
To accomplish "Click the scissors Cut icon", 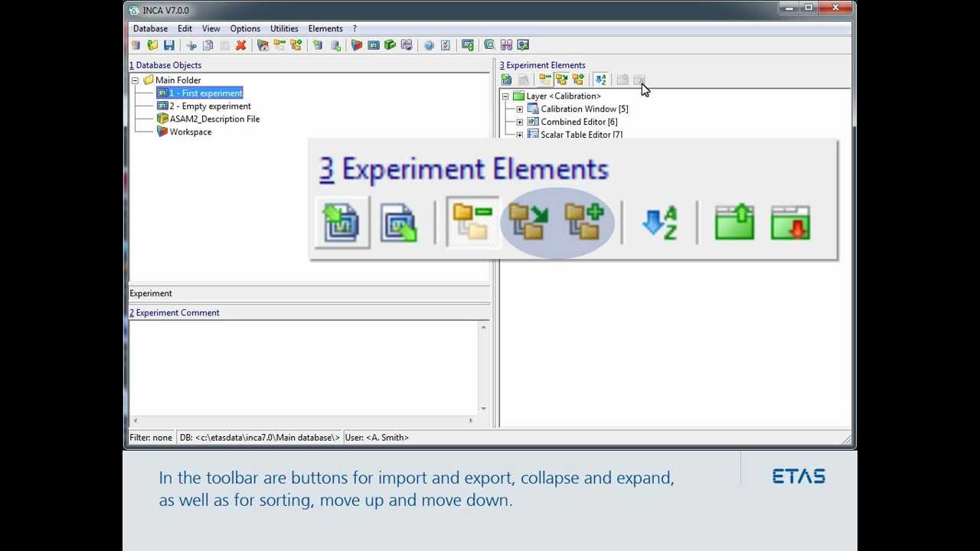I will [x=191, y=45].
